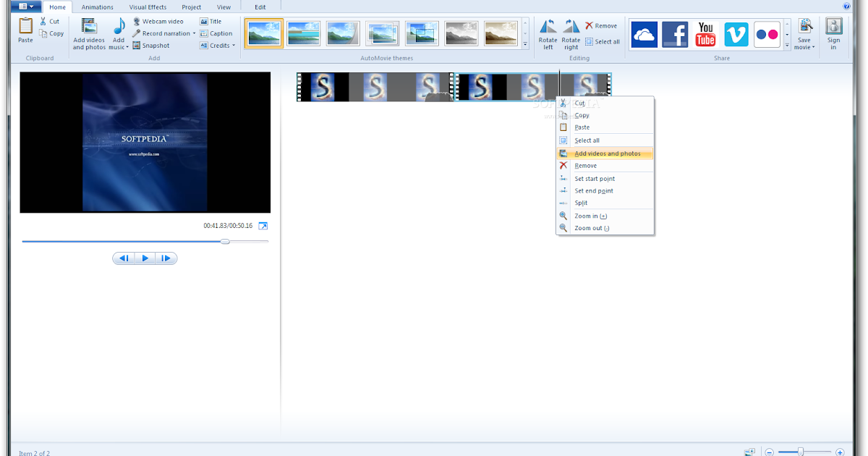Click Add videos and photos ribbon button
The image size is (868, 456).
pos(89,34)
